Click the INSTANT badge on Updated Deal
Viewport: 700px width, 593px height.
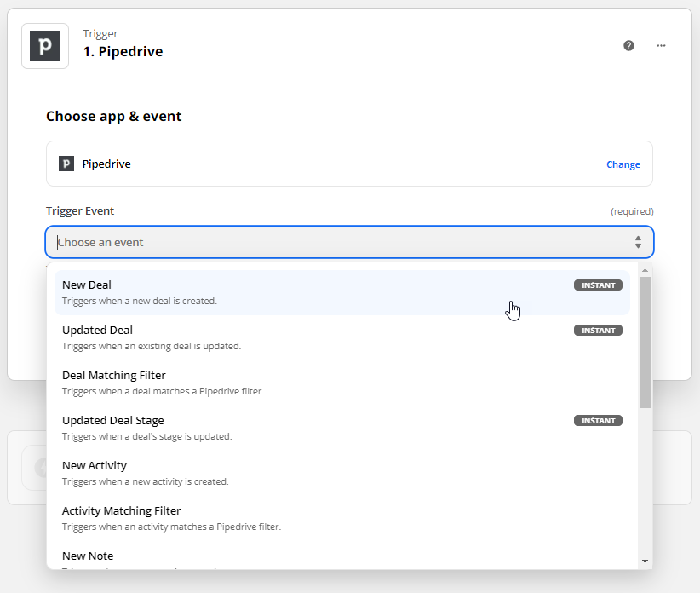(598, 331)
